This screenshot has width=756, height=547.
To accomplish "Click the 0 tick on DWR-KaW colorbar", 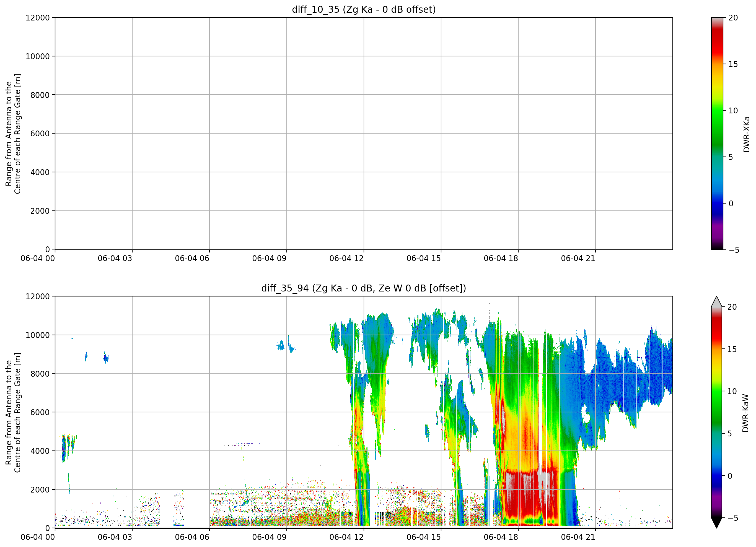I will pyautogui.click(x=730, y=476).
